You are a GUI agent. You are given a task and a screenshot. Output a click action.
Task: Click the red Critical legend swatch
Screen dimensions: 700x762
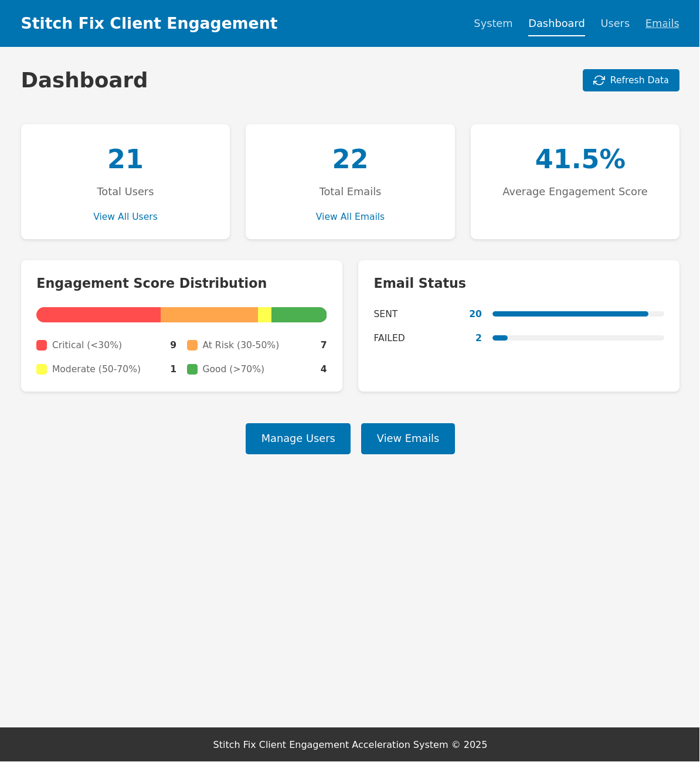tap(42, 345)
